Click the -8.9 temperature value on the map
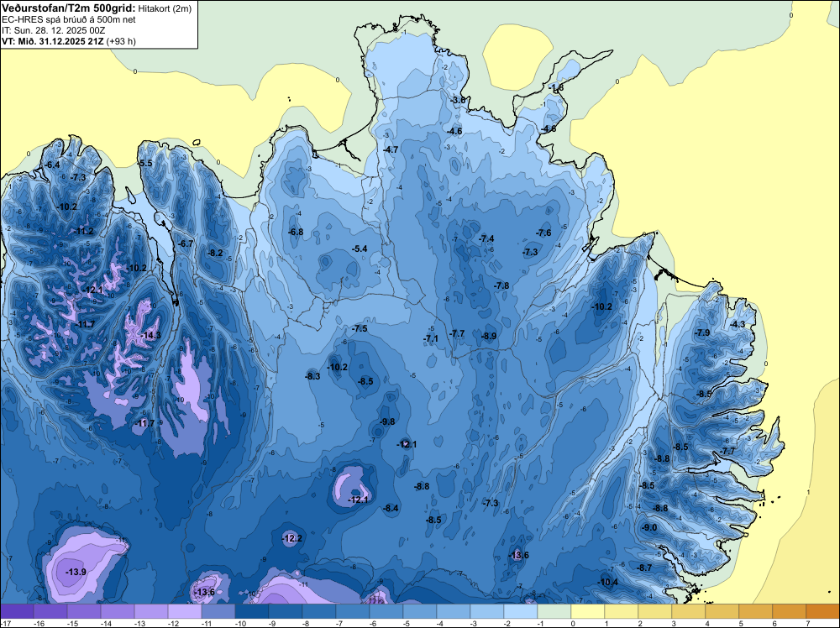 click(489, 336)
